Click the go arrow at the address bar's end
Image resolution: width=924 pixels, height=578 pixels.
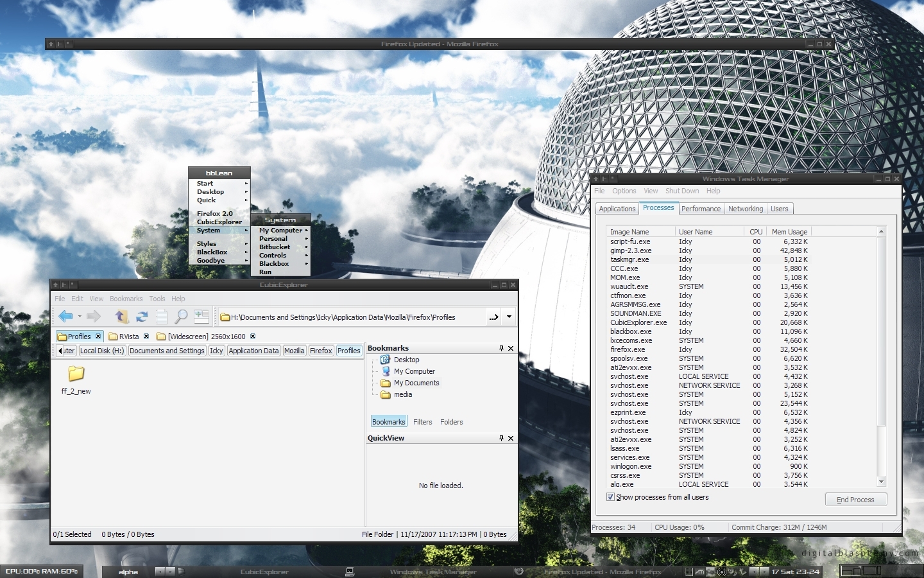tap(493, 317)
